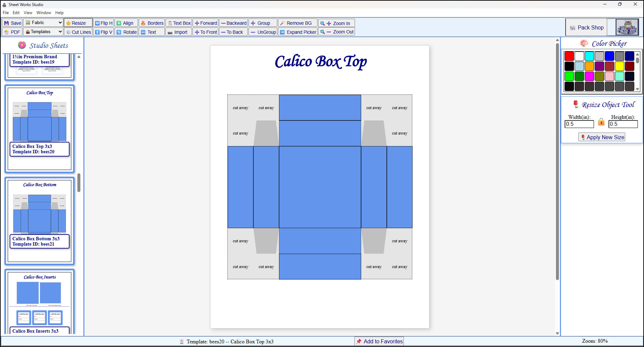Open the Resize tool
The height and width of the screenshot is (347, 644).
click(77, 23)
